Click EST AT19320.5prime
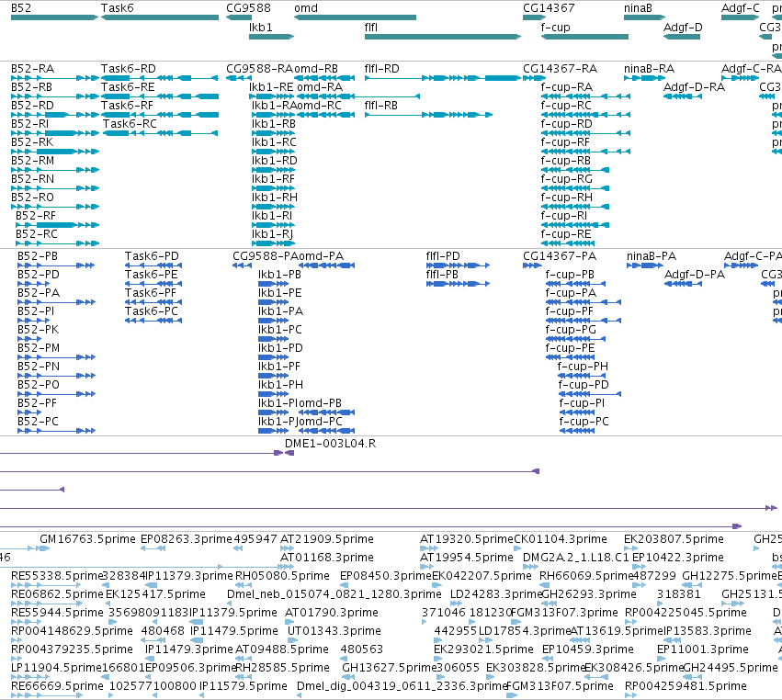The width and height of the screenshot is (782, 700). tap(466, 539)
